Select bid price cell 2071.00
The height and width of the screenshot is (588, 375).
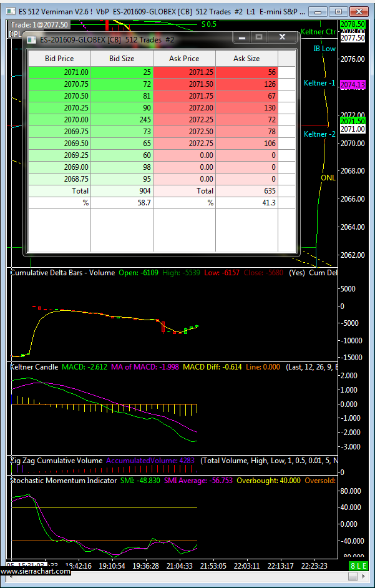pyautogui.click(x=60, y=72)
